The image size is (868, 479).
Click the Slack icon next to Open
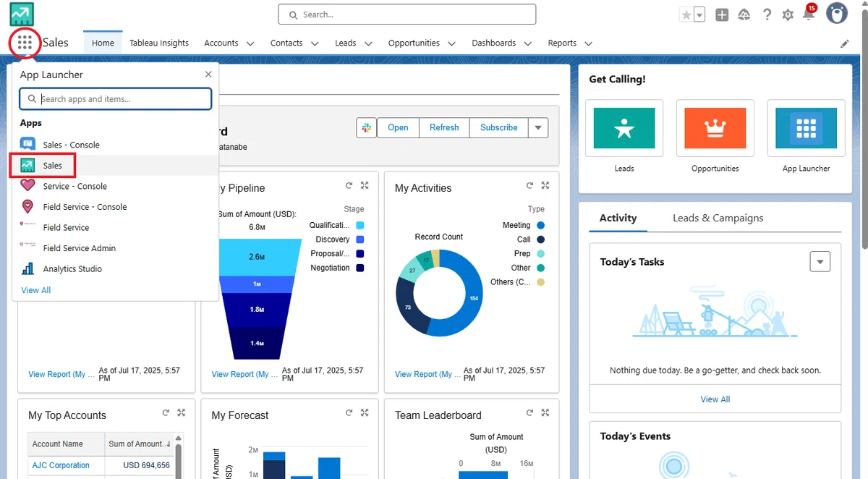(366, 127)
